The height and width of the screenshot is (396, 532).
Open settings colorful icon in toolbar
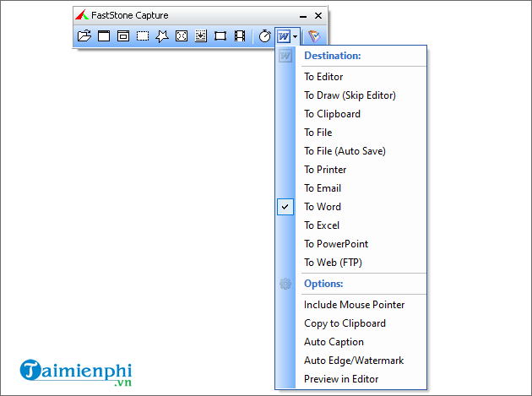314,35
